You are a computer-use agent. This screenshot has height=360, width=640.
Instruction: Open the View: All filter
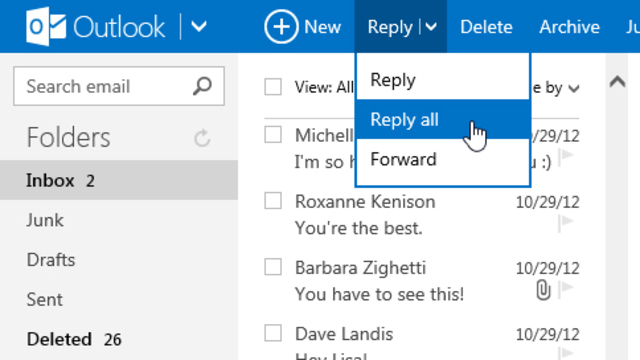324,87
